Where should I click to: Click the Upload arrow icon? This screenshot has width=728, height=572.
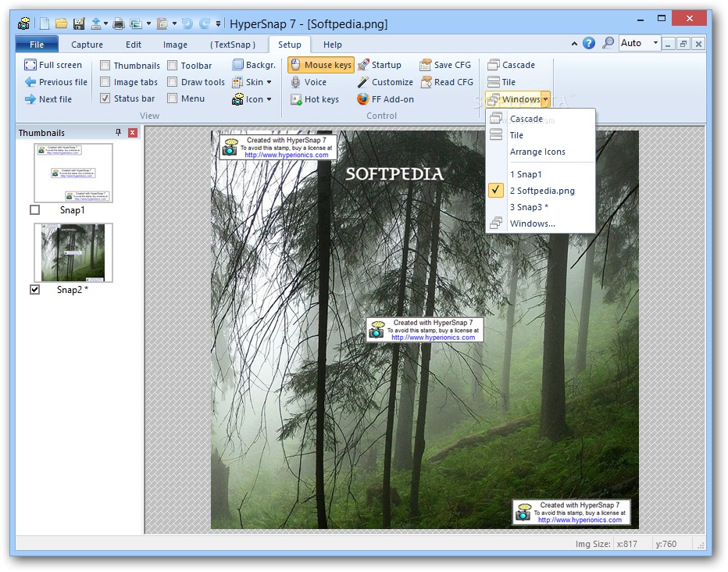click(96, 23)
